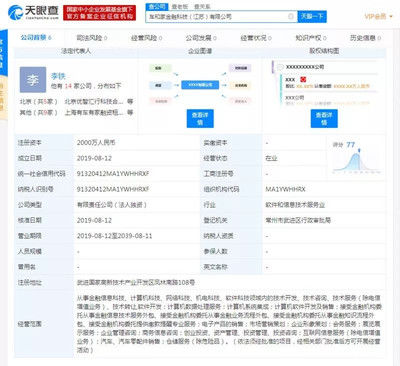
Task: Click the 软件和信息技术服务业 industry value
Action: click(x=295, y=205)
